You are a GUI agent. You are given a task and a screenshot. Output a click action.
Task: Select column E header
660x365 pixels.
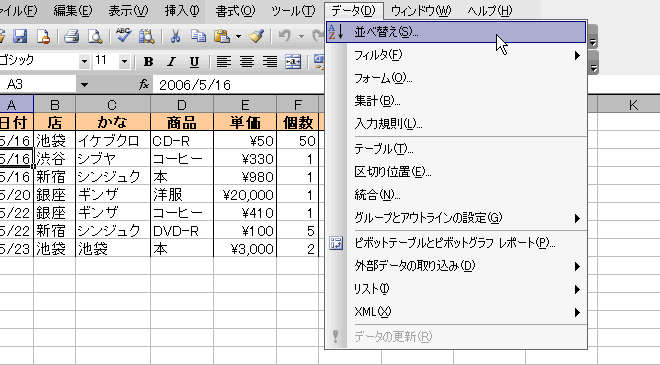pyautogui.click(x=245, y=104)
